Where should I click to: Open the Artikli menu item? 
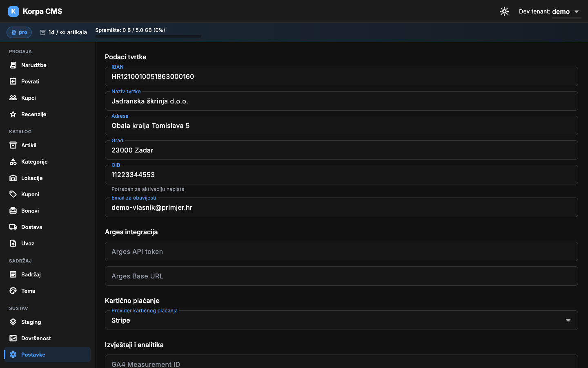coord(47,145)
